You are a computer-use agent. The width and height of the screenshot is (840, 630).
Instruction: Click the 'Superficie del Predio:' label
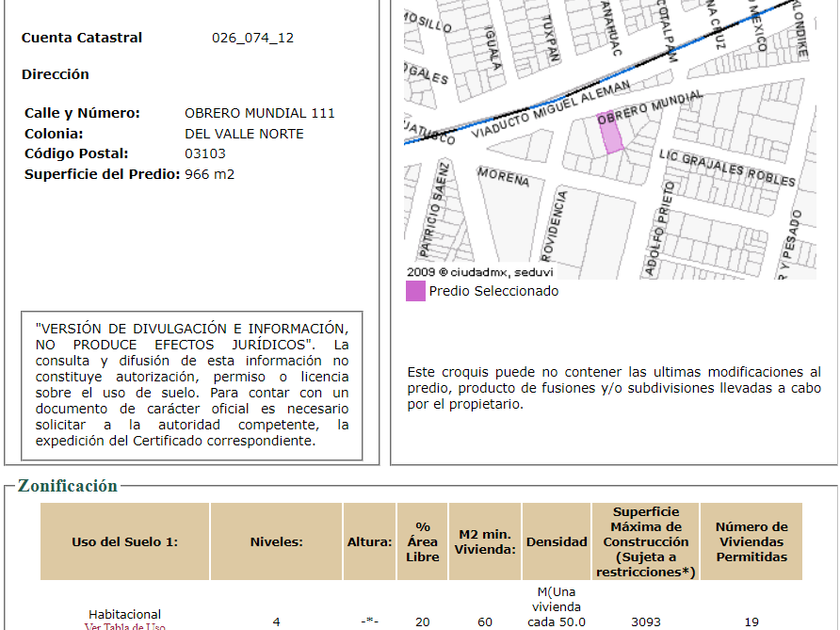102,174
